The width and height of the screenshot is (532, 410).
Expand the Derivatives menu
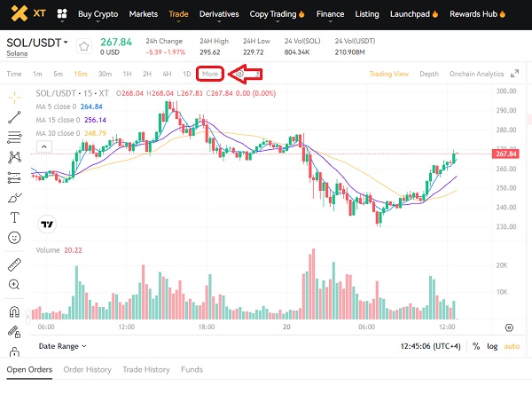(x=219, y=14)
